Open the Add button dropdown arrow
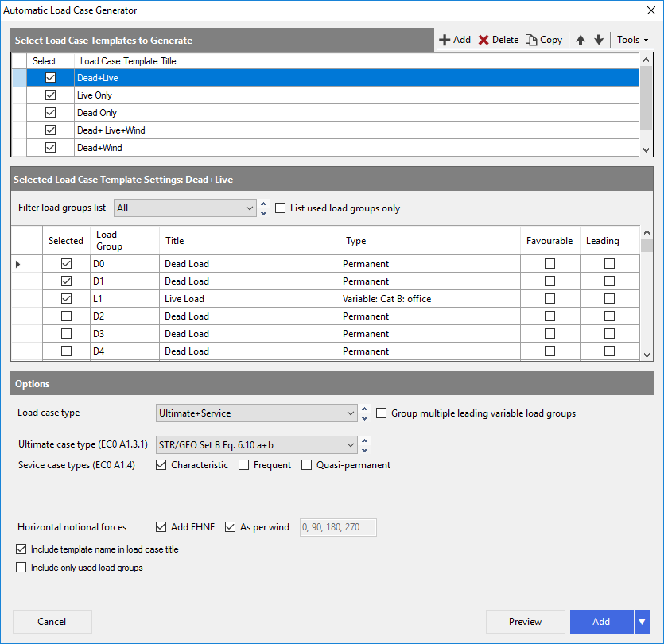The height and width of the screenshot is (644, 664). click(x=642, y=622)
